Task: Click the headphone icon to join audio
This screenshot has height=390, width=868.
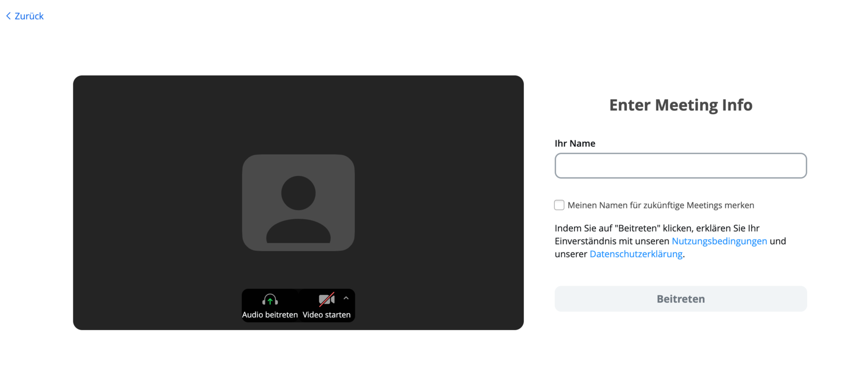Action: tap(270, 299)
